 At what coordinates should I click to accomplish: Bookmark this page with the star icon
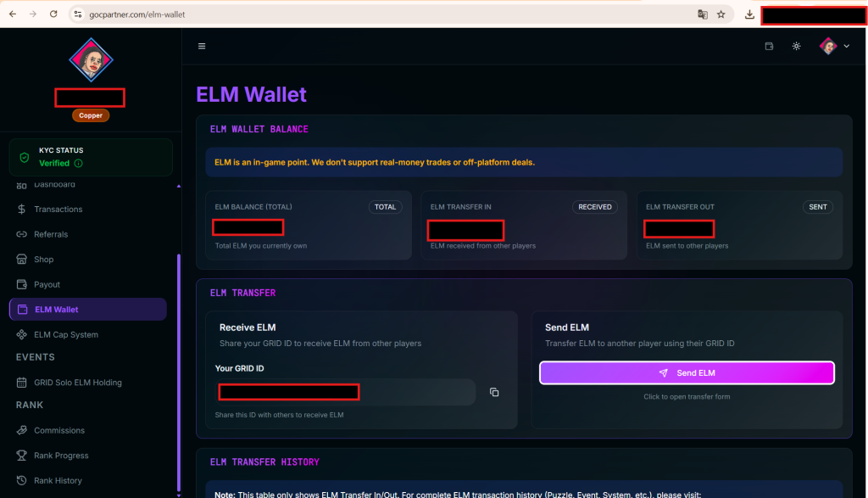tap(721, 14)
